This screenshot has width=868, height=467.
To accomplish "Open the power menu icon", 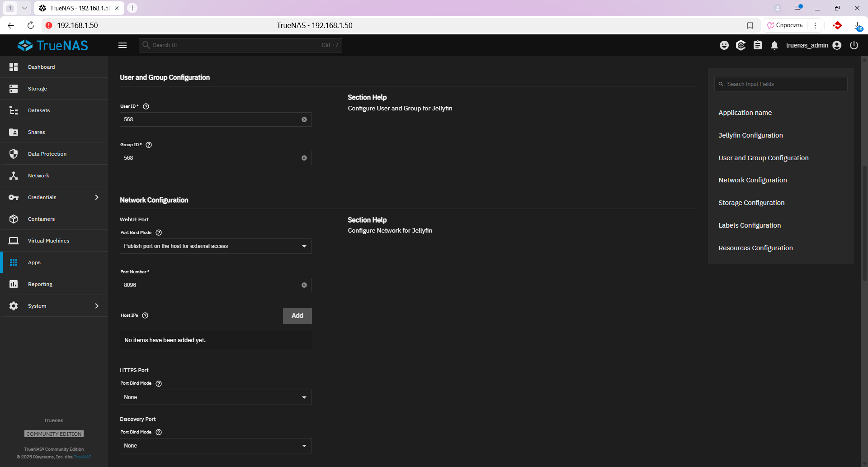I will [x=854, y=45].
